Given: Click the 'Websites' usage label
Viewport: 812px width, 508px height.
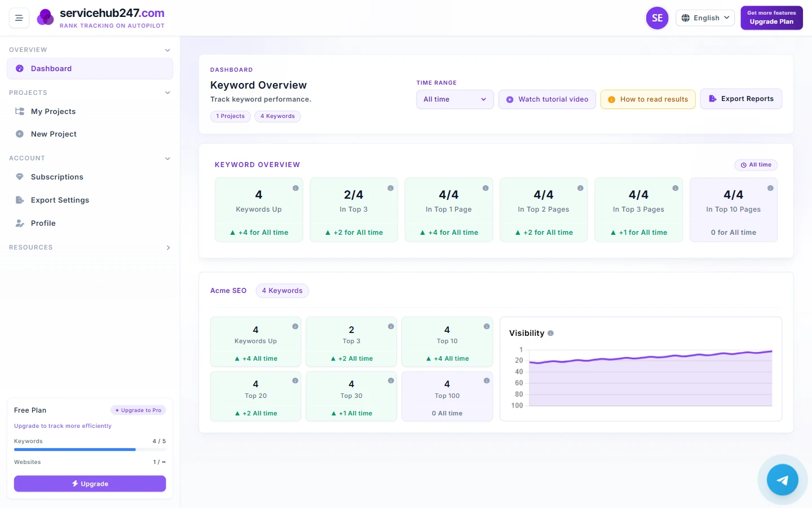Looking at the screenshot, I should tap(28, 462).
